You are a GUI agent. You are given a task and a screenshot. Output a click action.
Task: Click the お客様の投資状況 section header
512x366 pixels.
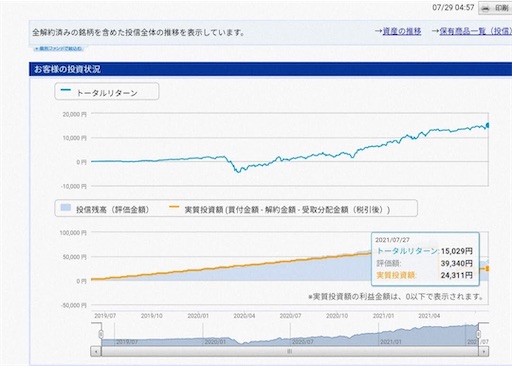pos(270,69)
